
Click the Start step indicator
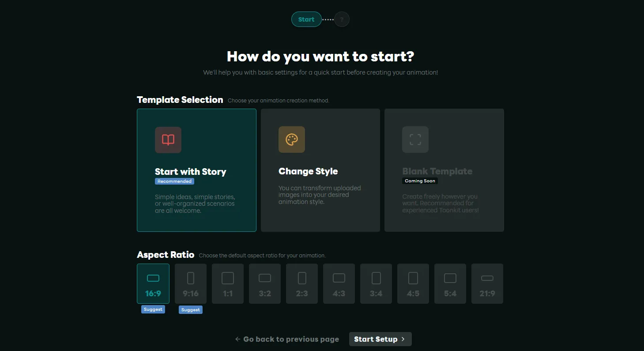point(306,19)
